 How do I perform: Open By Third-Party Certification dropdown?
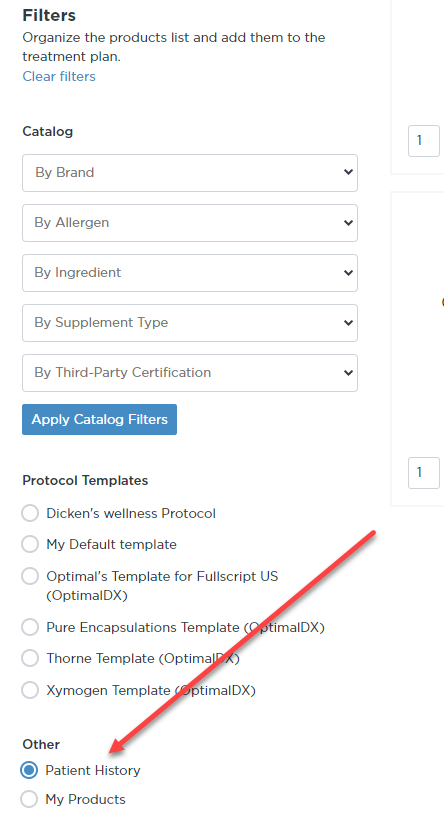pyautogui.click(x=190, y=373)
